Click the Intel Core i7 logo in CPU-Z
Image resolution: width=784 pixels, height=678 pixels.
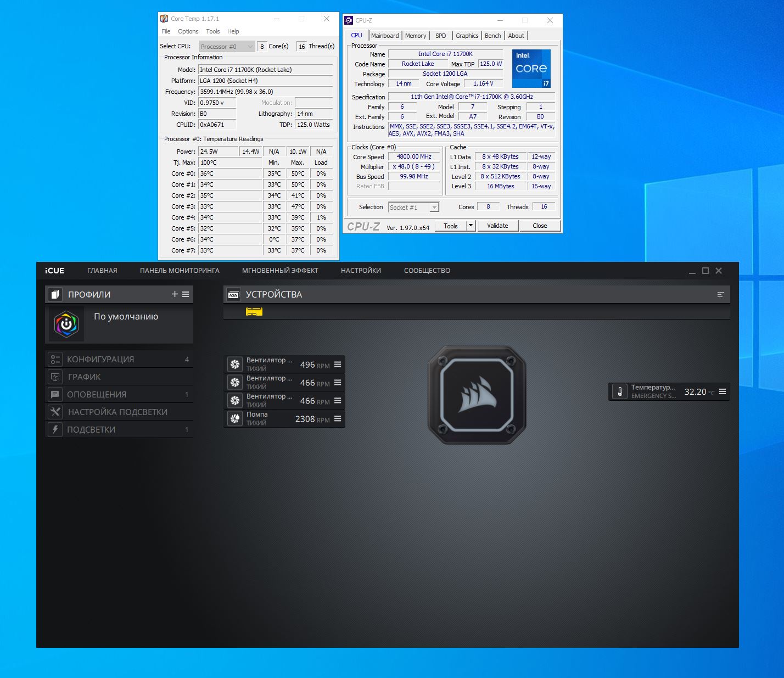[x=531, y=69]
